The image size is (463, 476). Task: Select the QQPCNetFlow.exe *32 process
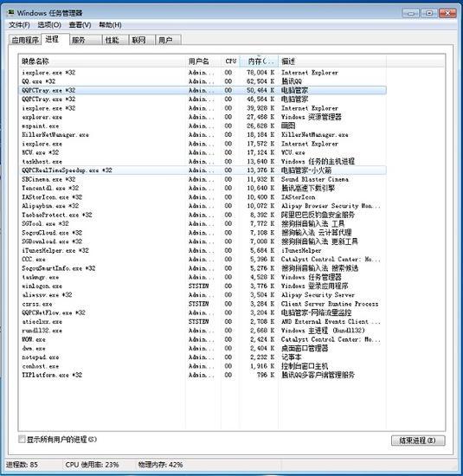tap(203, 312)
